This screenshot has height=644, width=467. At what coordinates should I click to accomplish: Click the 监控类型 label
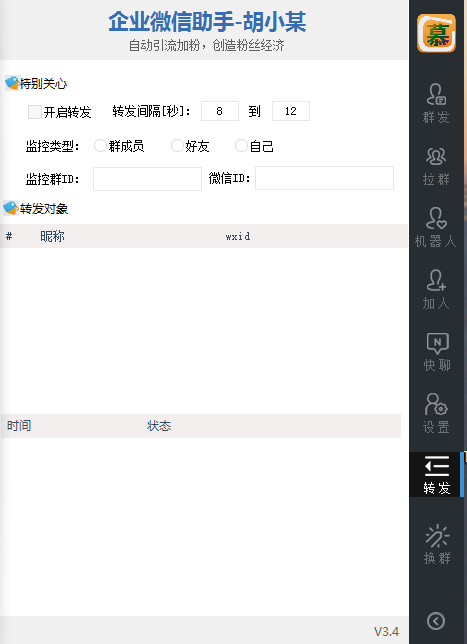point(53,146)
